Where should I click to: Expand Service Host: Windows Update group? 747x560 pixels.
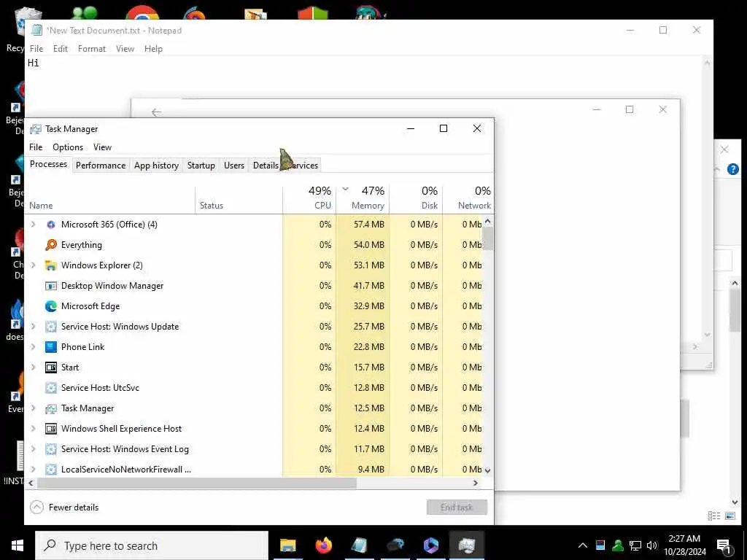33,327
